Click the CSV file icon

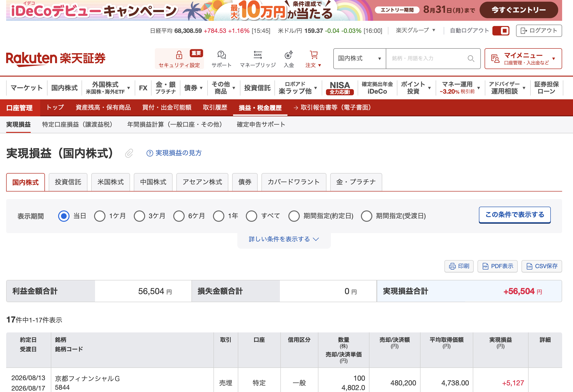pyautogui.click(x=529, y=266)
